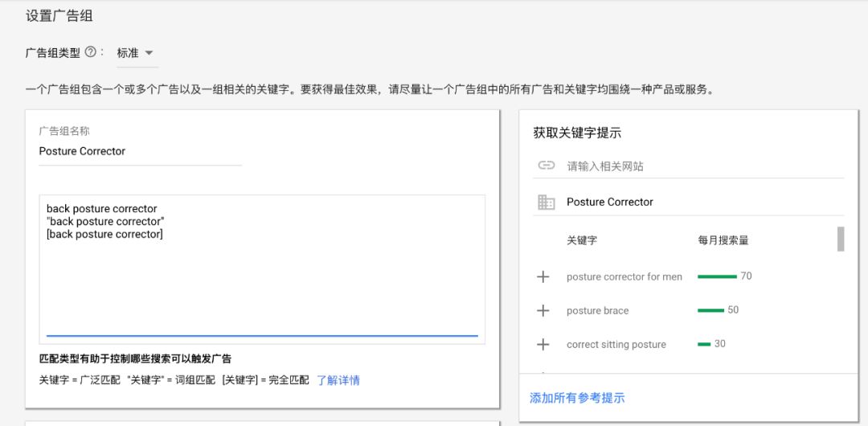Viewport: 868px width, 426px height.
Task: Select the 'posture corrector for men' text
Action: pyautogui.click(x=624, y=277)
